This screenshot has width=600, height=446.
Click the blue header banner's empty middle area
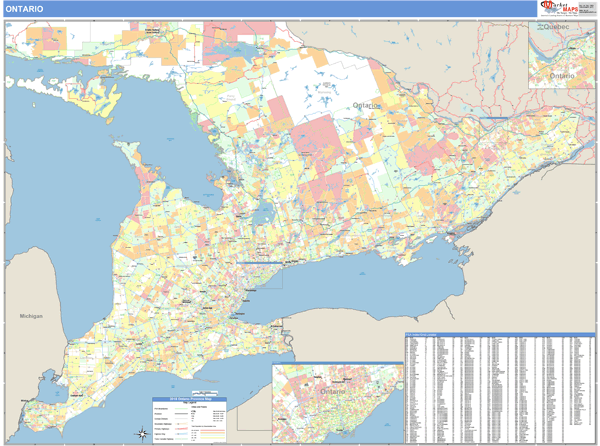(x=300, y=9)
